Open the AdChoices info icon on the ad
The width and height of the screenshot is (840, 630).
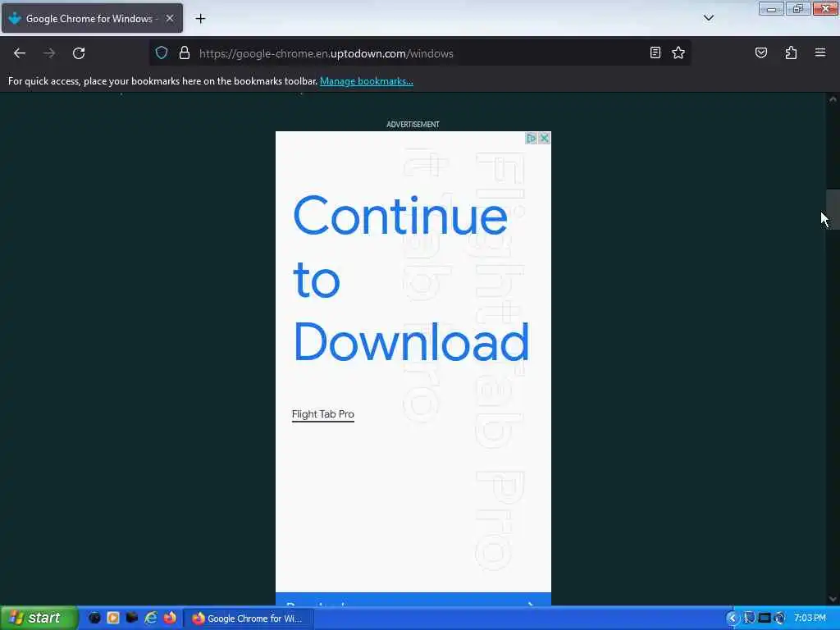[x=531, y=138]
